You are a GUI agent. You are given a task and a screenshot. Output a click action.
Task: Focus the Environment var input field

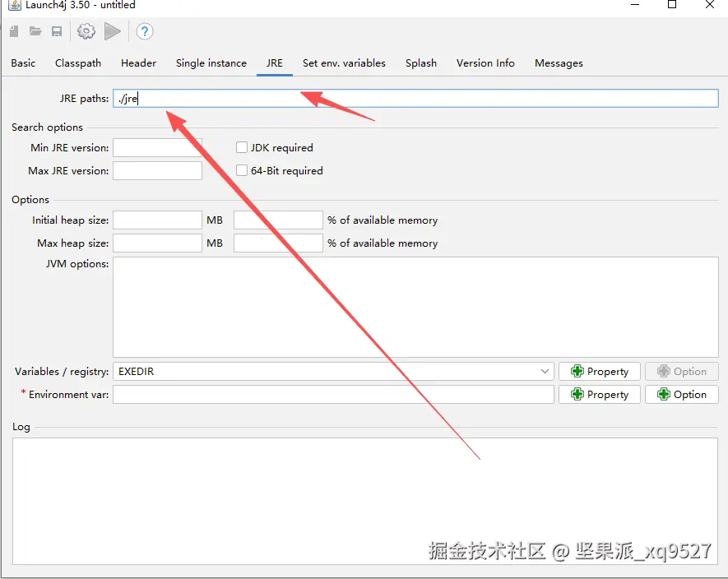333,395
